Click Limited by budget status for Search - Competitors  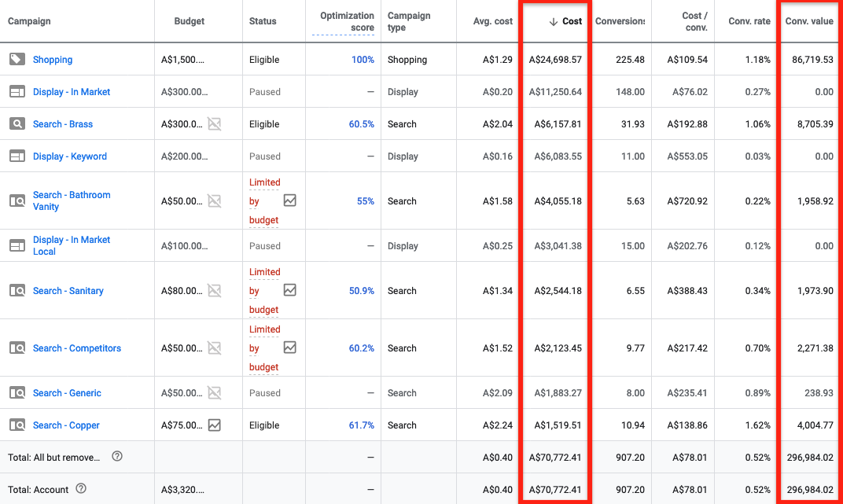click(264, 348)
